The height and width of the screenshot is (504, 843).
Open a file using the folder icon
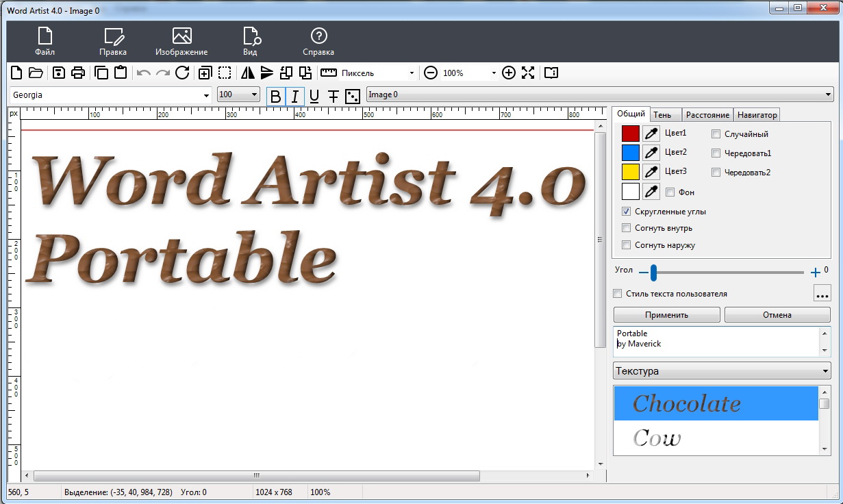(x=36, y=73)
